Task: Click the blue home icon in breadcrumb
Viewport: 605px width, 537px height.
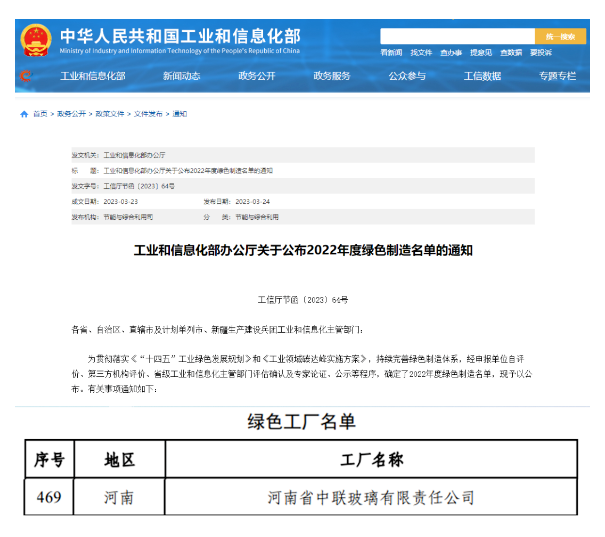Action: pyautogui.click(x=24, y=114)
